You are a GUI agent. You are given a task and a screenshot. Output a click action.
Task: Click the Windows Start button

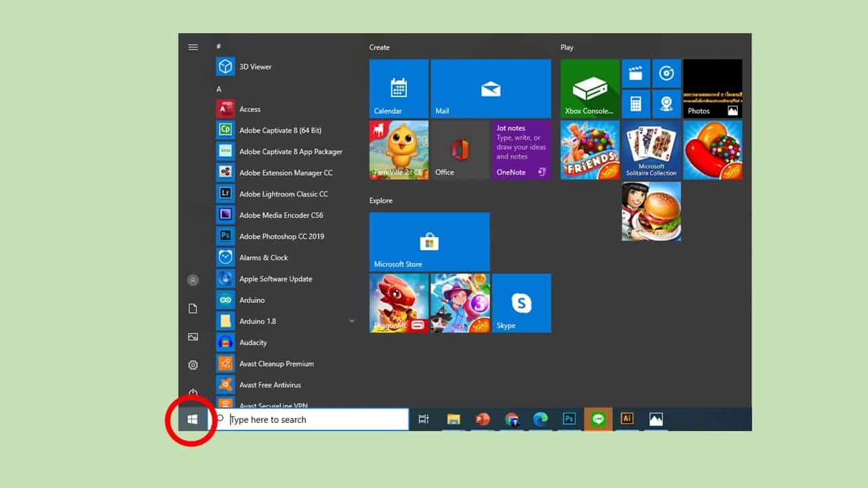(193, 420)
